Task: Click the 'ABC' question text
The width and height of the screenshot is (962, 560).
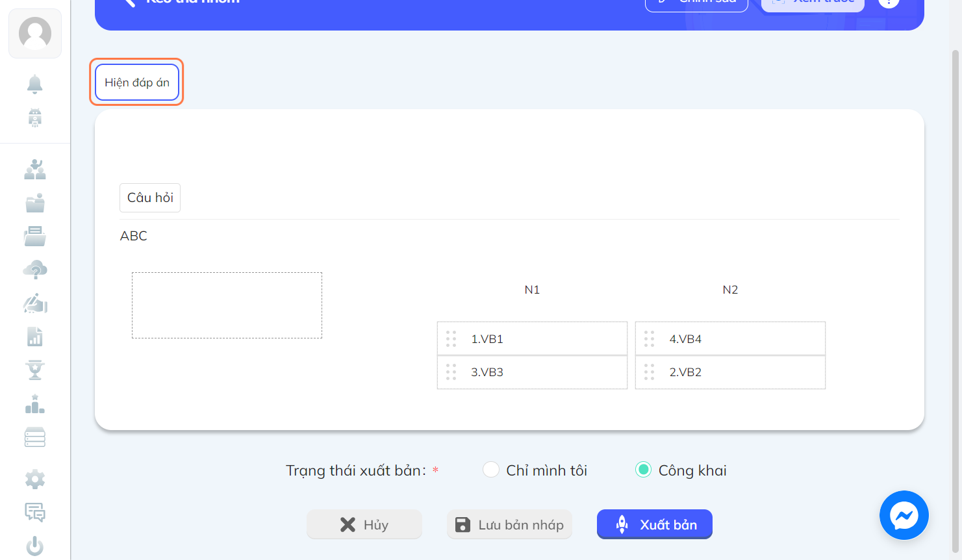Action: (x=134, y=236)
